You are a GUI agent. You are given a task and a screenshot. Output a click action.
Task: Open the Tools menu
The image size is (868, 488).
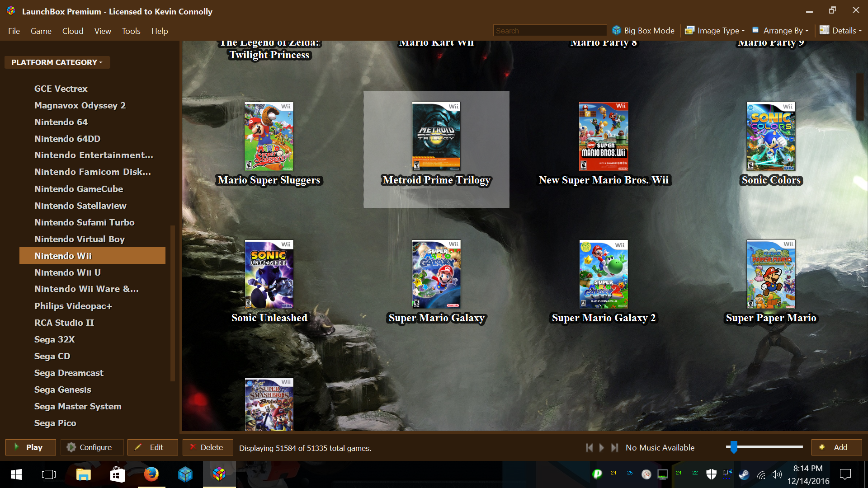pos(131,31)
